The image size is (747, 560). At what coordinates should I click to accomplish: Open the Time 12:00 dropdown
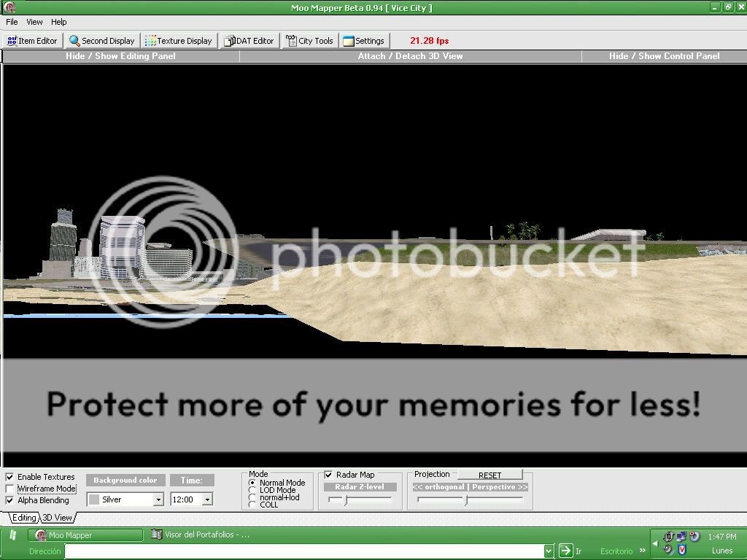207,499
